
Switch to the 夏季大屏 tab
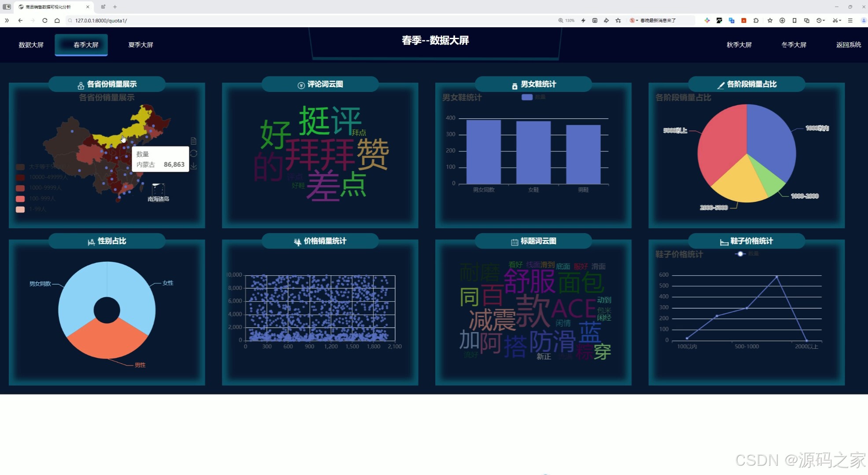(x=140, y=44)
